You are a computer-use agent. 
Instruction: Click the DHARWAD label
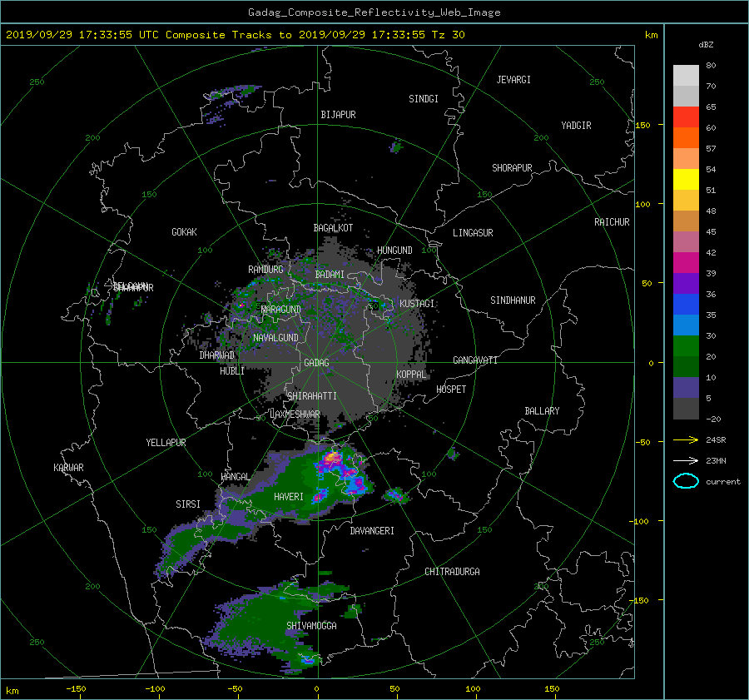pyautogui.click(x=217, y=355)
